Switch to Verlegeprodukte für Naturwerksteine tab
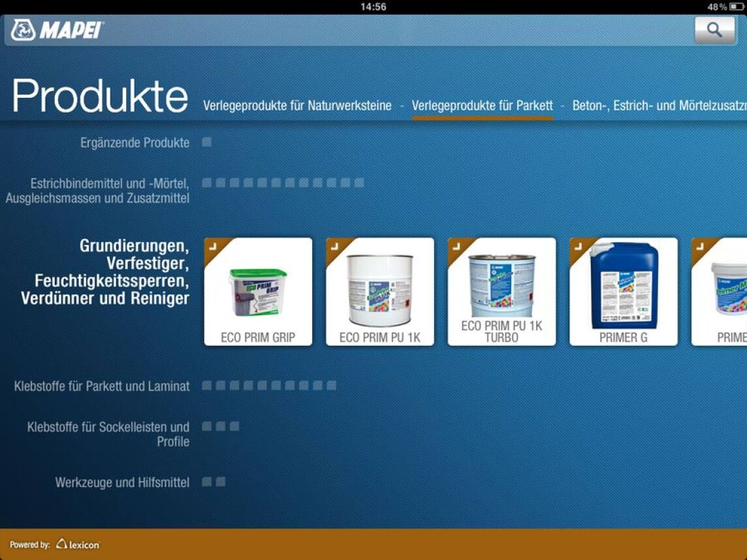The height and width of the screenshot is (560, 747). point(297,105)
